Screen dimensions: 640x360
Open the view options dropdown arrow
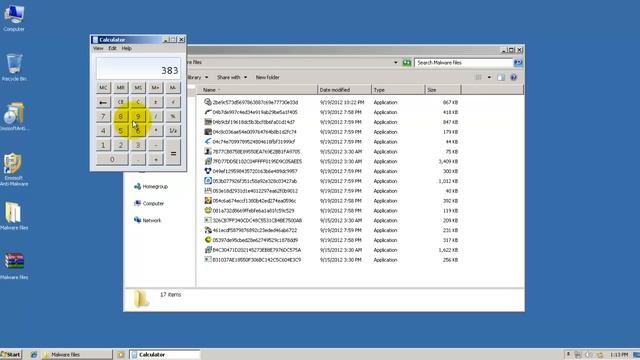tap(489, 77)
